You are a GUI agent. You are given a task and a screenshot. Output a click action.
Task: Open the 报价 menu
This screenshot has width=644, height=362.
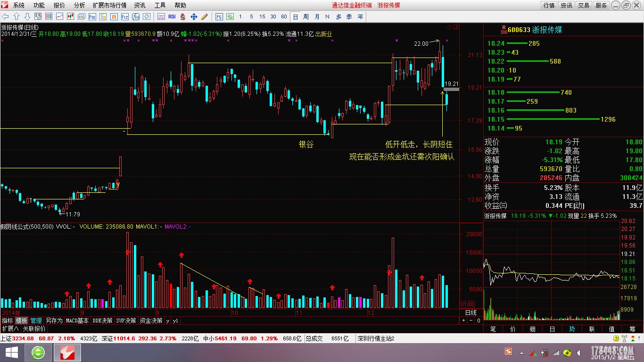pos(59,5)
